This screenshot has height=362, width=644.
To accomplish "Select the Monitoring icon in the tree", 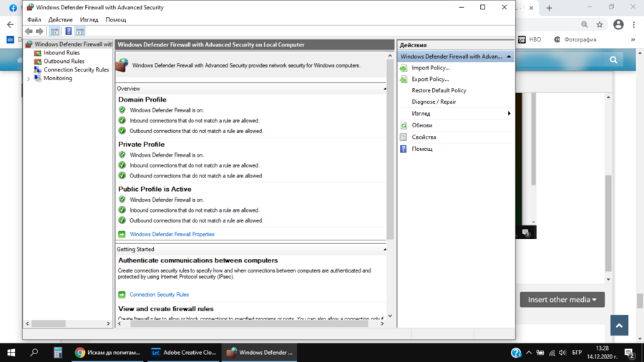I will (x=38, y=79).
